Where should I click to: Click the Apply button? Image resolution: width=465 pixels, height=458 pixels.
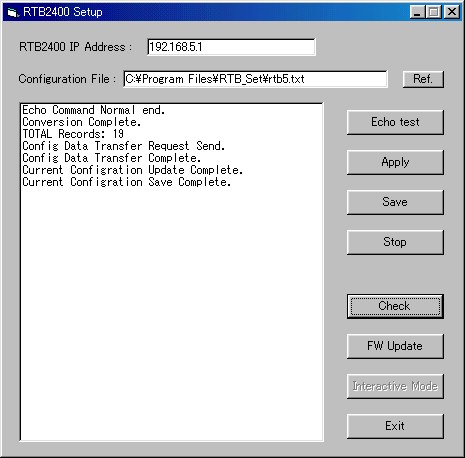pos(395,162)
